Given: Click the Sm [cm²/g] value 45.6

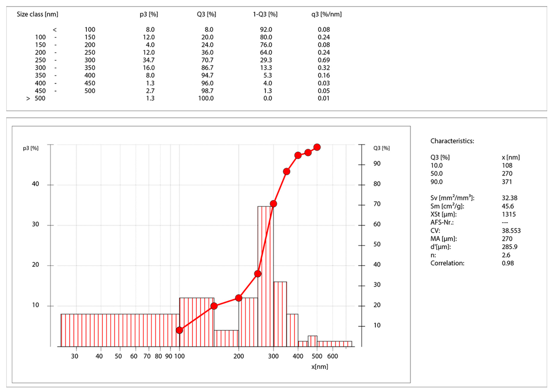Looking at the screenshot, I should [x=508, y=206].
